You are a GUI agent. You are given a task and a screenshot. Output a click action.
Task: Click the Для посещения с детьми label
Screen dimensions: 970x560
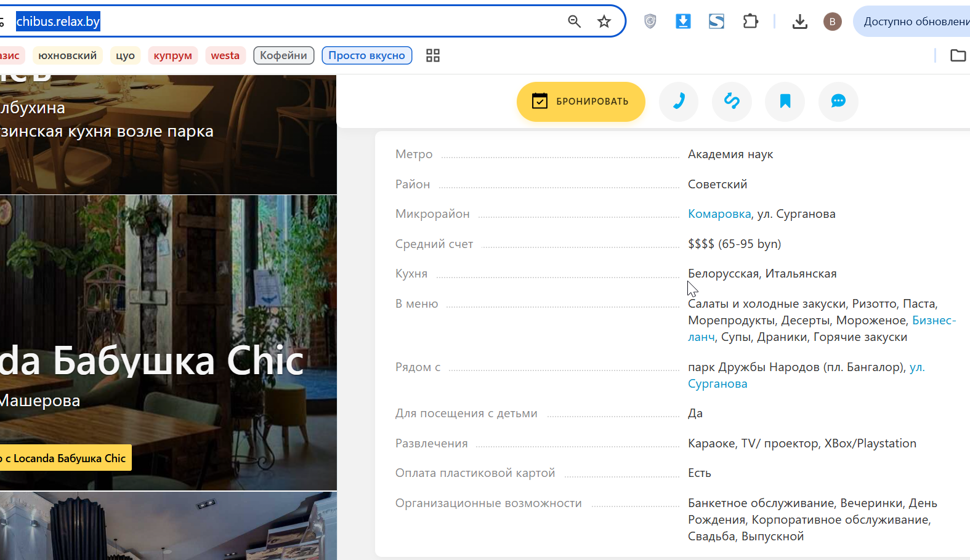466,413
